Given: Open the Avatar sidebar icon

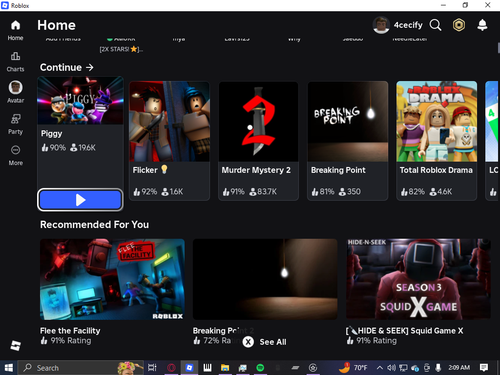Looking at the screenshot, I should pos(15,87).
